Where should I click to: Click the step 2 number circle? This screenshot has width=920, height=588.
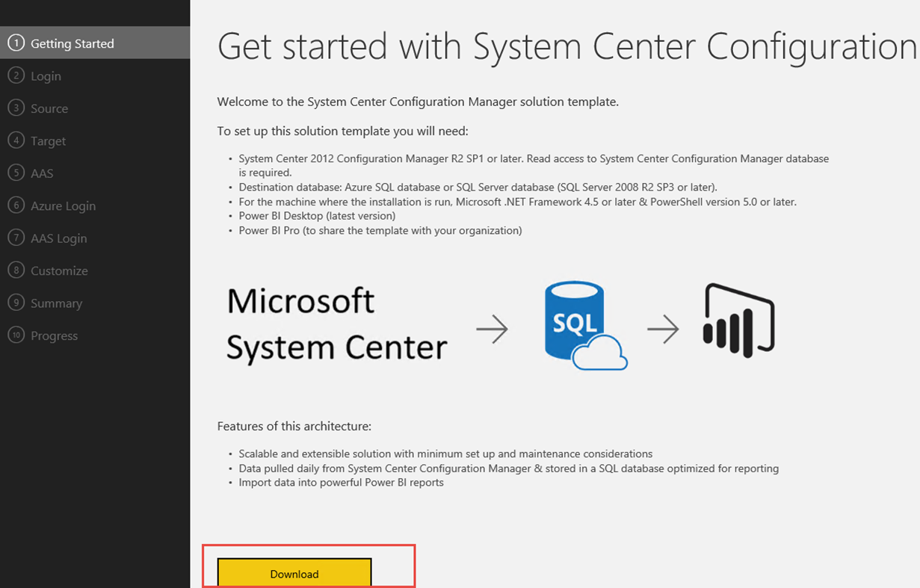click(16, 75)
